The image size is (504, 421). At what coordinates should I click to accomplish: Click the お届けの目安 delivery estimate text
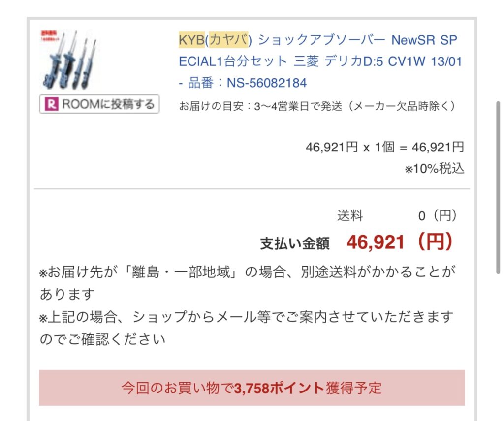point(317,106)
